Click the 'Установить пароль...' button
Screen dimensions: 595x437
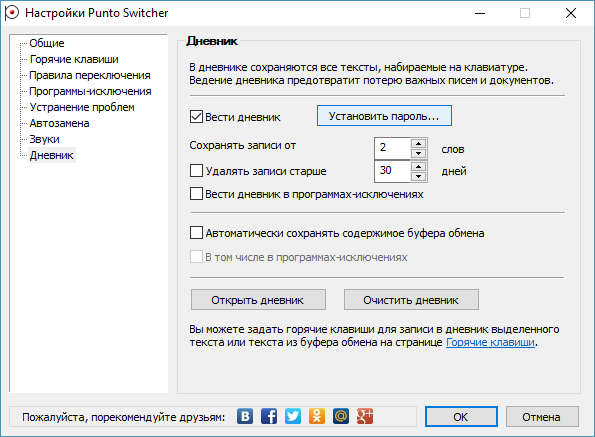click(384, 116)
